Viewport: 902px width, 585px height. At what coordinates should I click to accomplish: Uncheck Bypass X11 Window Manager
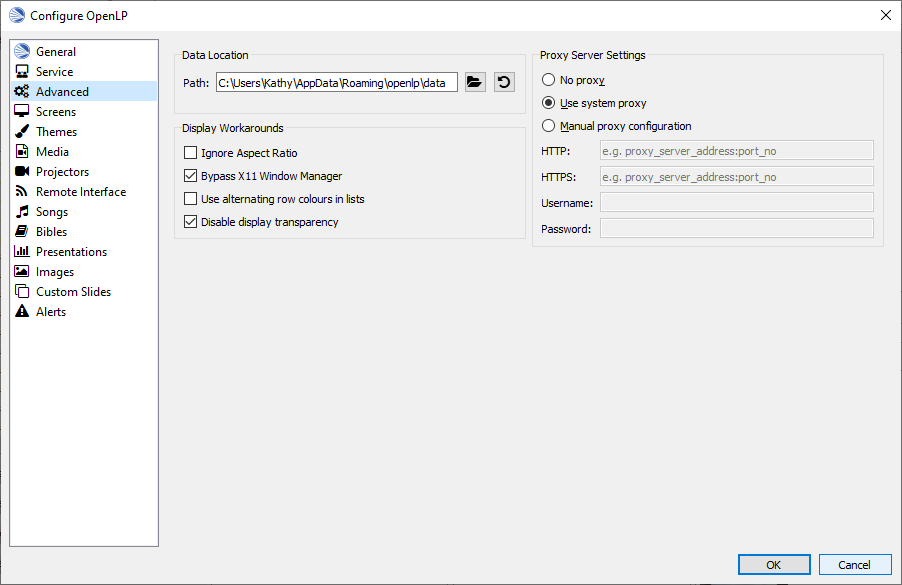(190, 176)
